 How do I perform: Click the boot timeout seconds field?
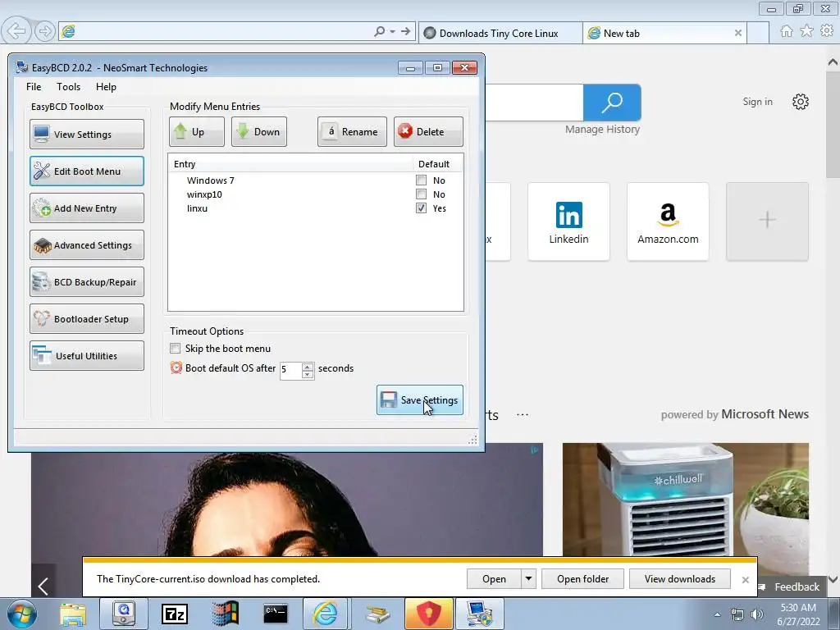click(x=291, y=370)
